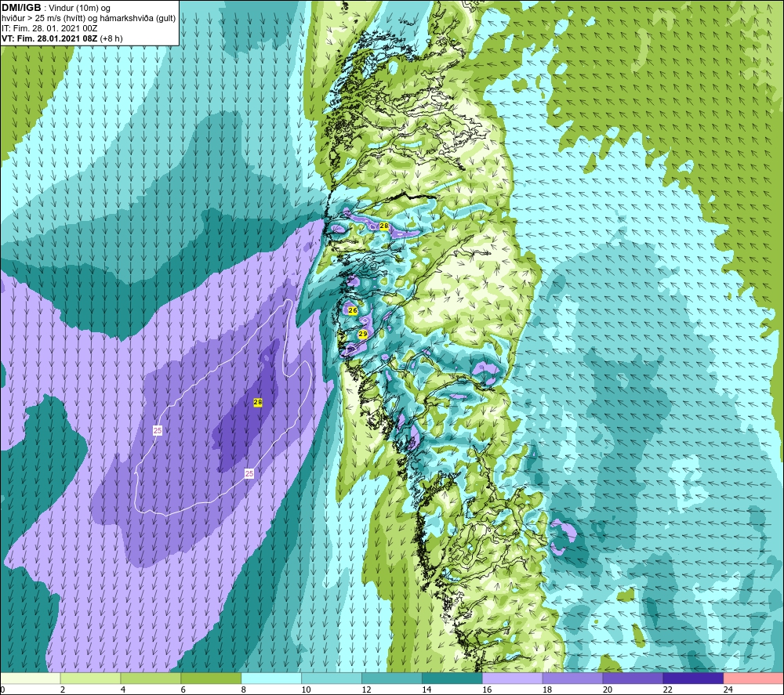
Task: Click the legend scale label 8
Action: 244,690
